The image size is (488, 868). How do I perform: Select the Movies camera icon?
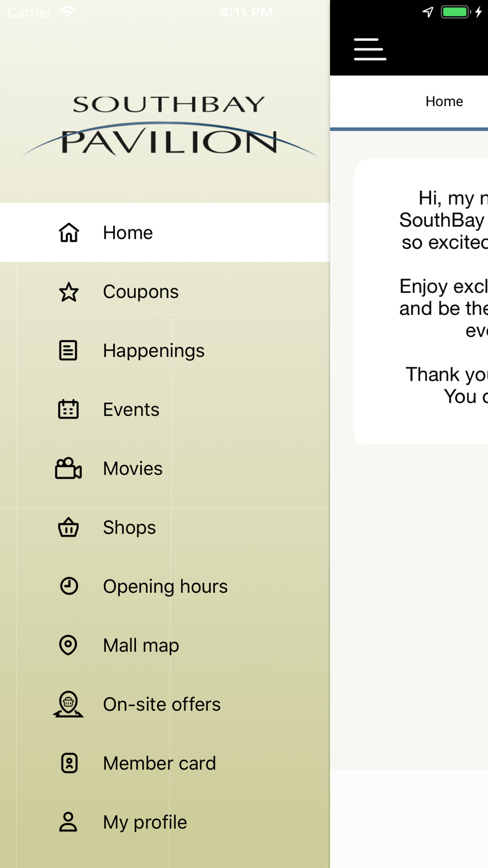(68, 468)
